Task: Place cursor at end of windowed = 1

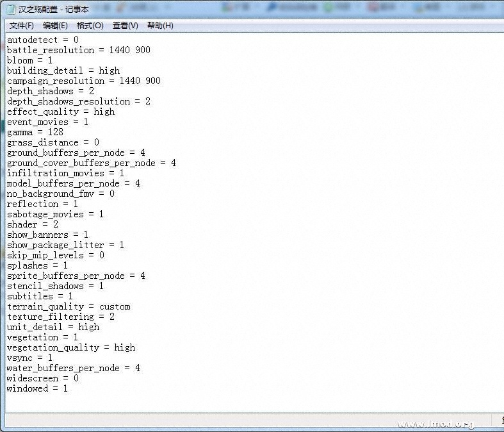Action: 69,388
